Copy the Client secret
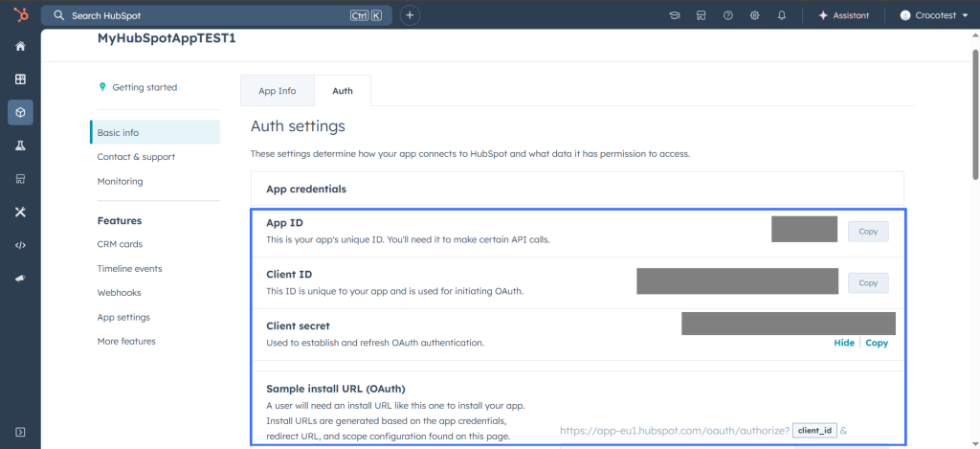 pos(877,343)
